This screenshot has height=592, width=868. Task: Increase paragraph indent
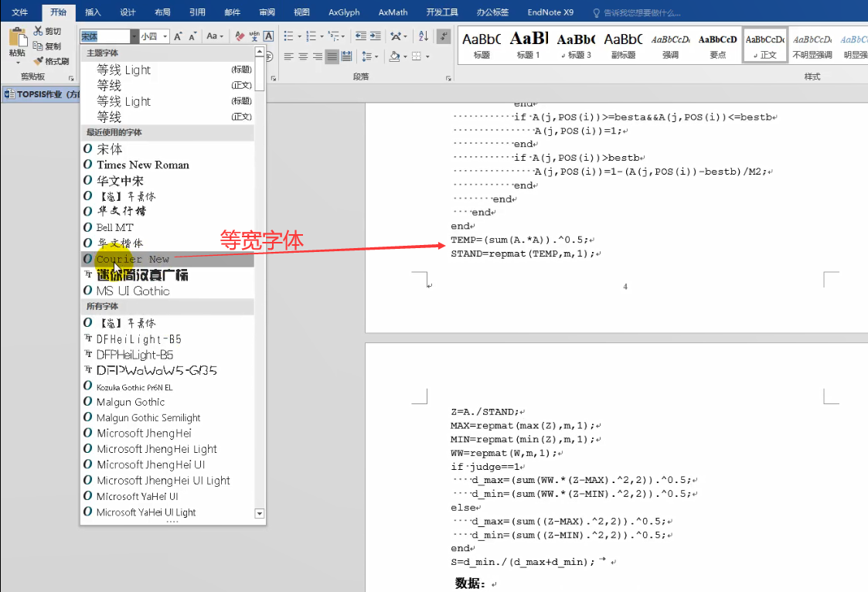tap(376, 36)
